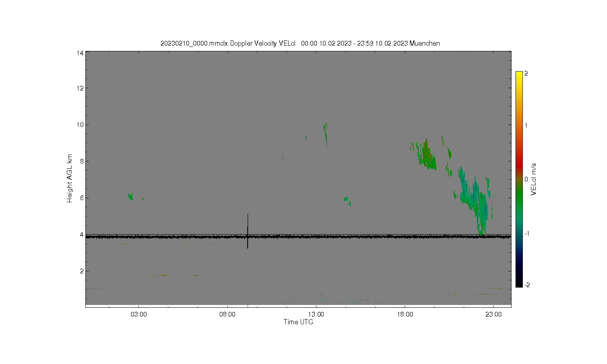Click the 'Muenchen' label in the title
Image resolution: width=607 pixels, height=364 pixels.
pyautogui.click(x=424, y=43)
